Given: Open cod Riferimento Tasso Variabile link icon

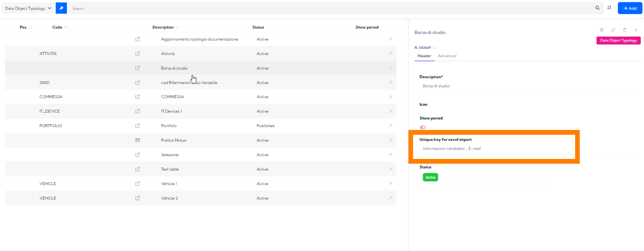Looking at the screenshot, I should pos(138,82).
